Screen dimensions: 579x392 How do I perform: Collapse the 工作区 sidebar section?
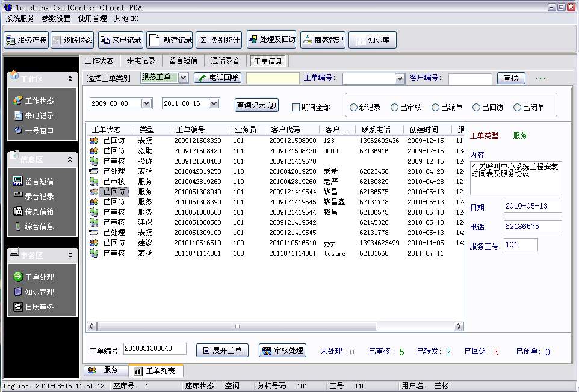tap(70, 79)
